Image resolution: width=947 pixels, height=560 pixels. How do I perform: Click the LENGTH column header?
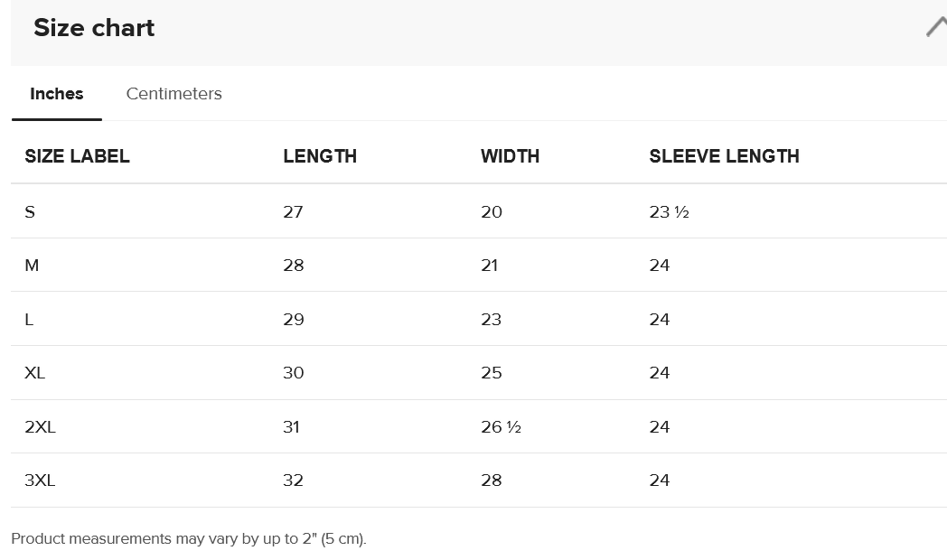(x=320, y=156)
